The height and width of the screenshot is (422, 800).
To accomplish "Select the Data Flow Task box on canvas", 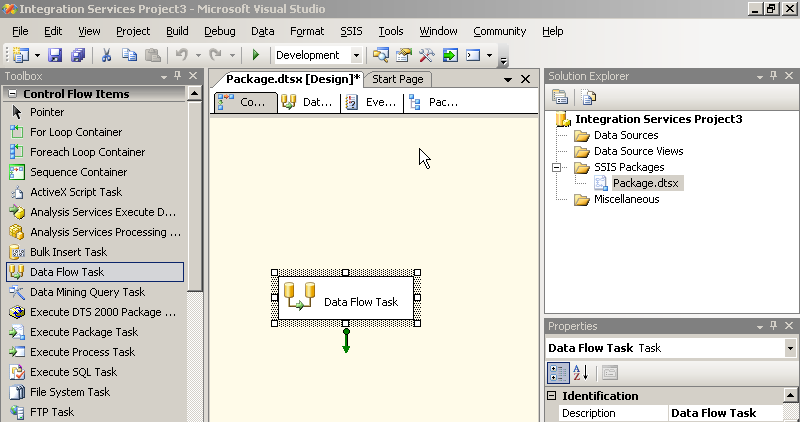I will click(346, 298).
